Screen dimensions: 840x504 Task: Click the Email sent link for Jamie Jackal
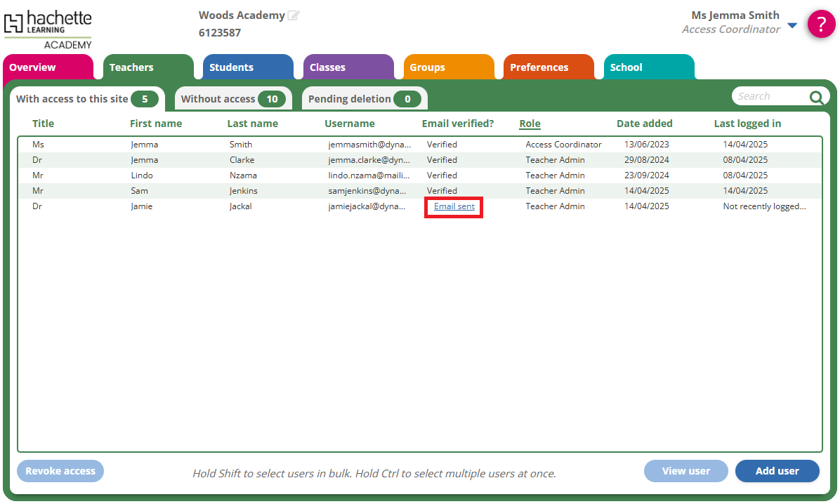pos(454,206)
